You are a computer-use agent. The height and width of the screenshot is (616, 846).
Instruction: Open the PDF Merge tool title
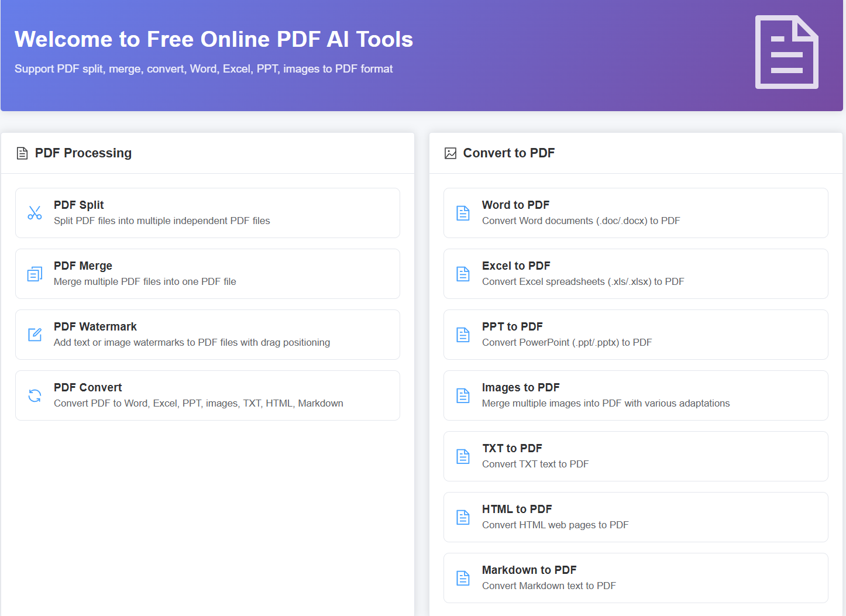pos(83,266)
